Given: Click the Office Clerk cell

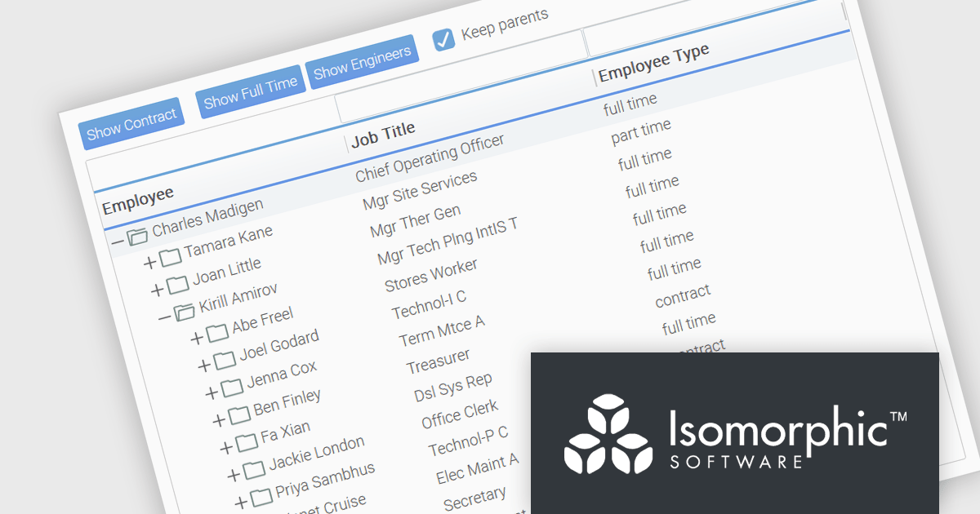Looking at the screenshot, I should coord(460,414).
